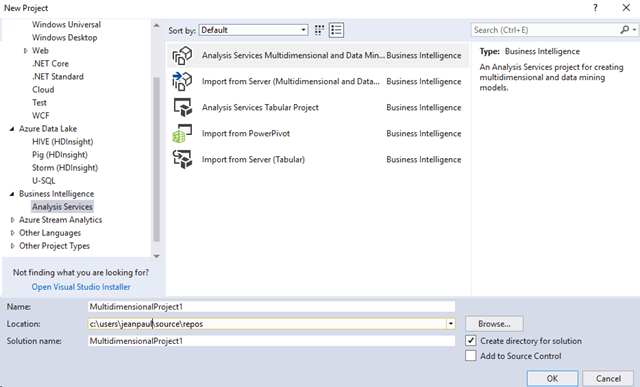Click the OK button
640x387 pixels.
(552, 378)
